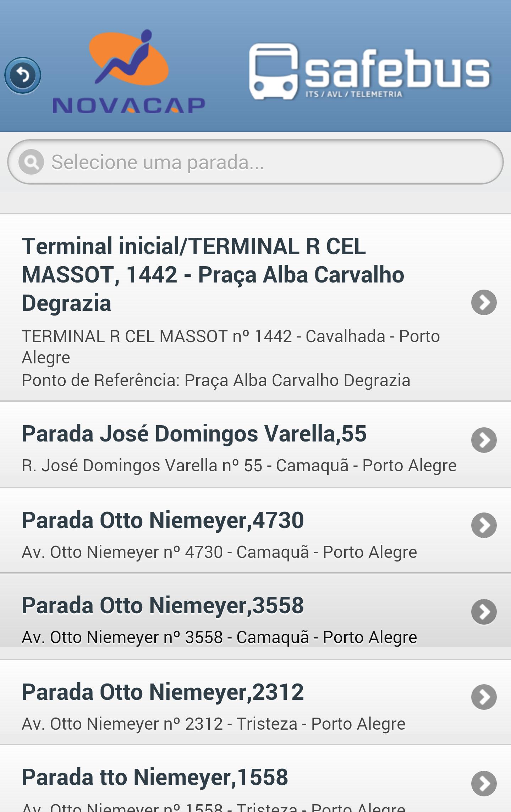Click address 'R. José Domingos Varella nº 55'

tap(238, 465)
